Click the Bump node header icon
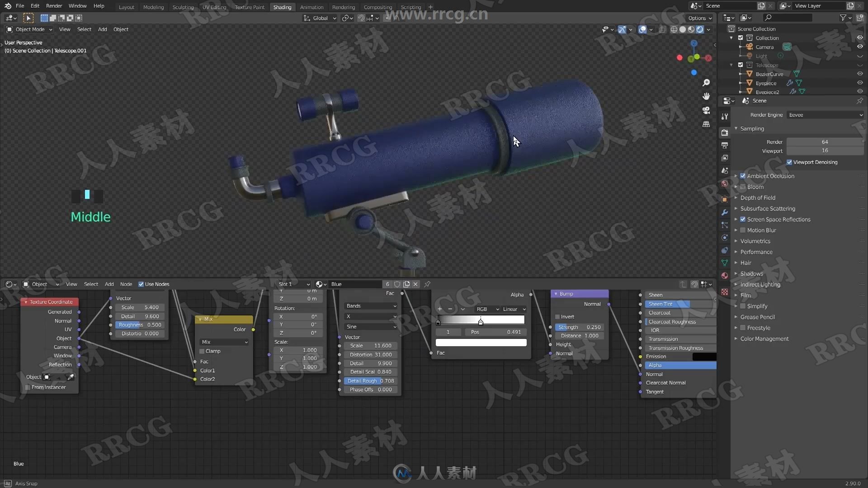Viewport: 868px width, 488px height. [x=553, y=294]
